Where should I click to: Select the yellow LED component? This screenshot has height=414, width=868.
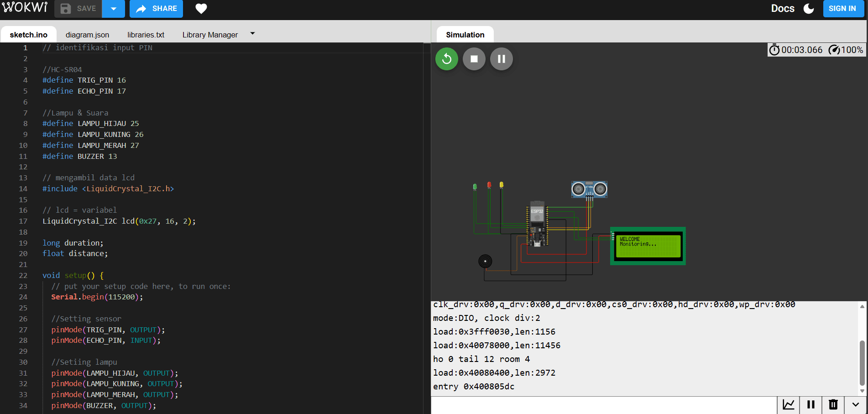click(502, 185)
